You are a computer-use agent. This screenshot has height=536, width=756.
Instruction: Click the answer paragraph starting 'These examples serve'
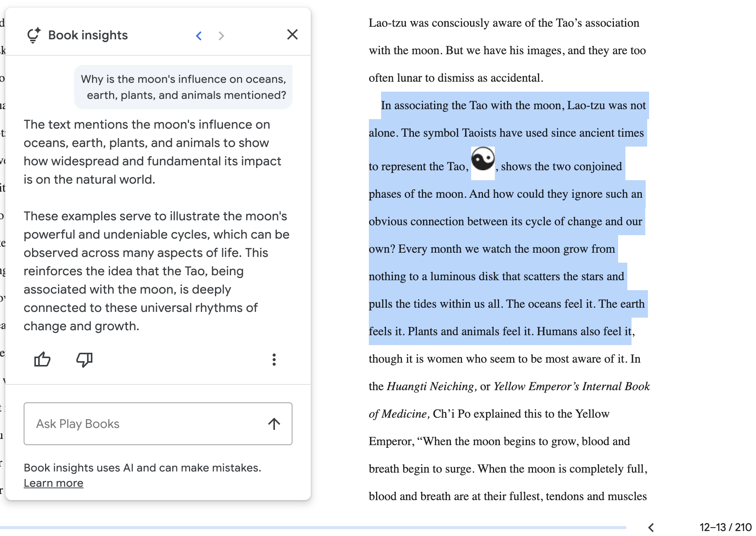click(x=157, y=271)
